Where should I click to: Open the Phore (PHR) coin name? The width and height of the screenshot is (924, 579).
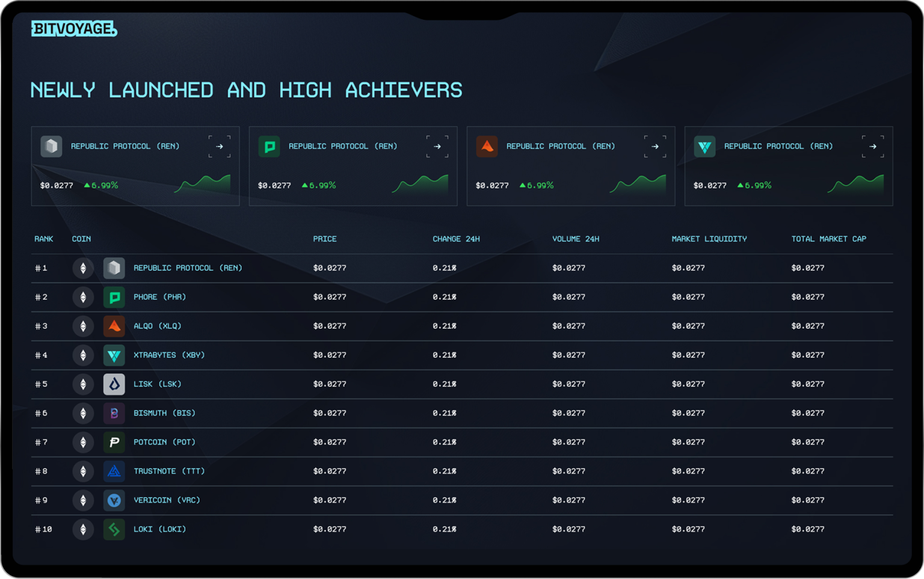160,297
